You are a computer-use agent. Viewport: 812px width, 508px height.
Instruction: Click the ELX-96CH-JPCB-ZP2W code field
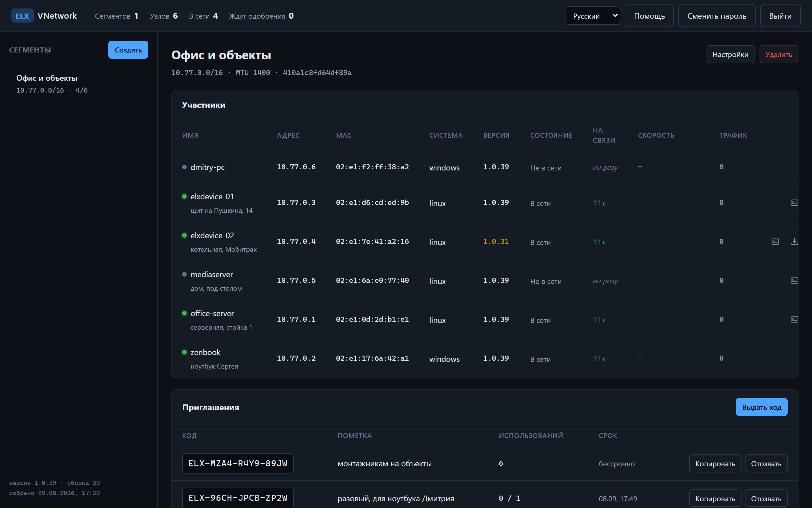(238, 498)
